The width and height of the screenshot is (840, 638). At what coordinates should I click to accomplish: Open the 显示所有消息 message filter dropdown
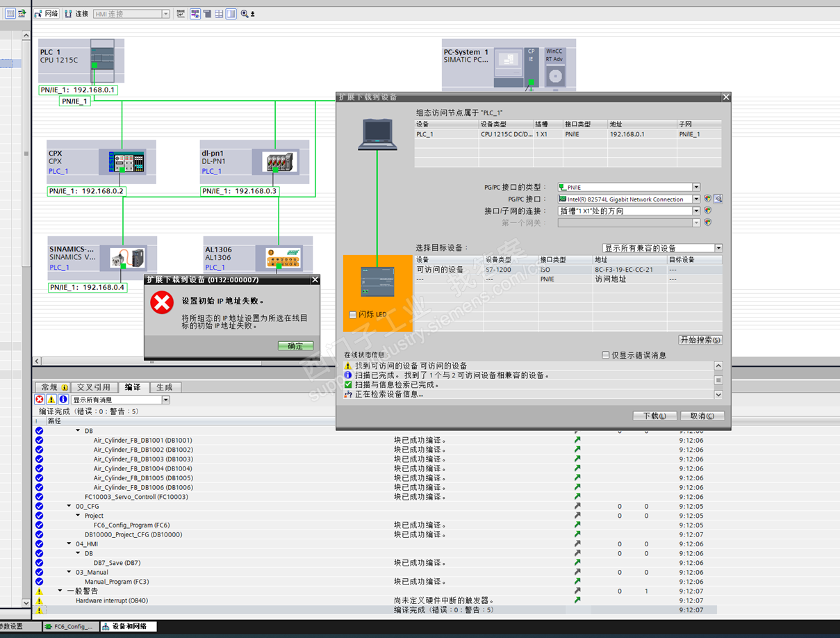[165, 400]
